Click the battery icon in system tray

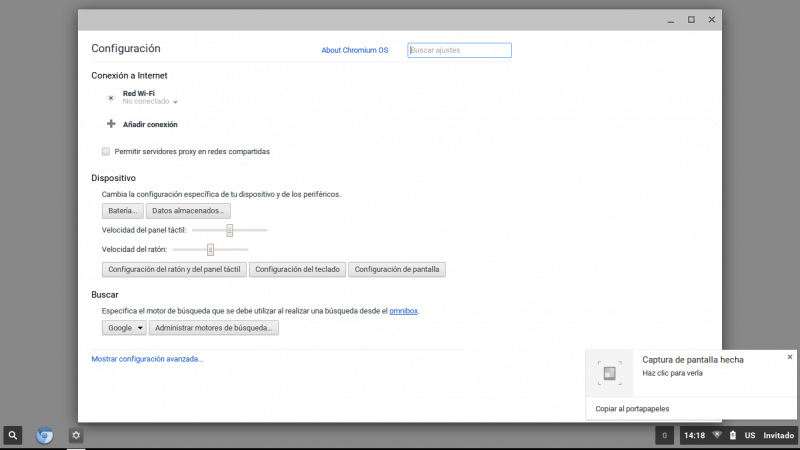pos(733,435)
